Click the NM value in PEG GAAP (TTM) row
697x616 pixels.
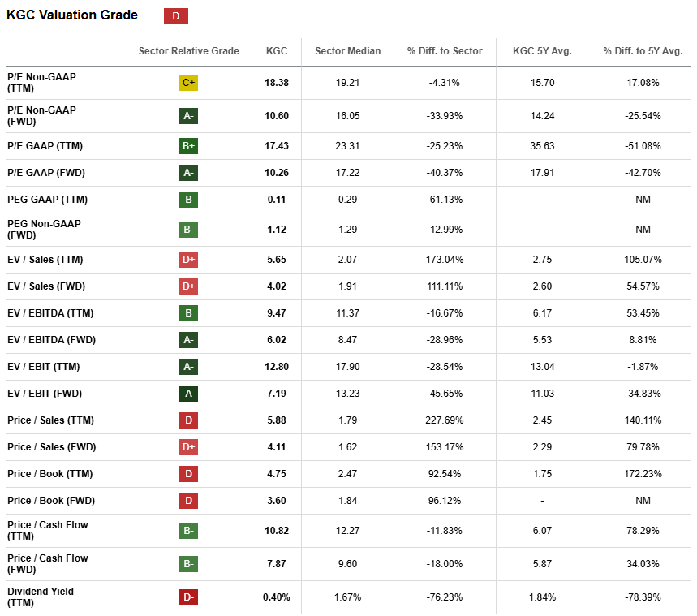pos(643,200)
